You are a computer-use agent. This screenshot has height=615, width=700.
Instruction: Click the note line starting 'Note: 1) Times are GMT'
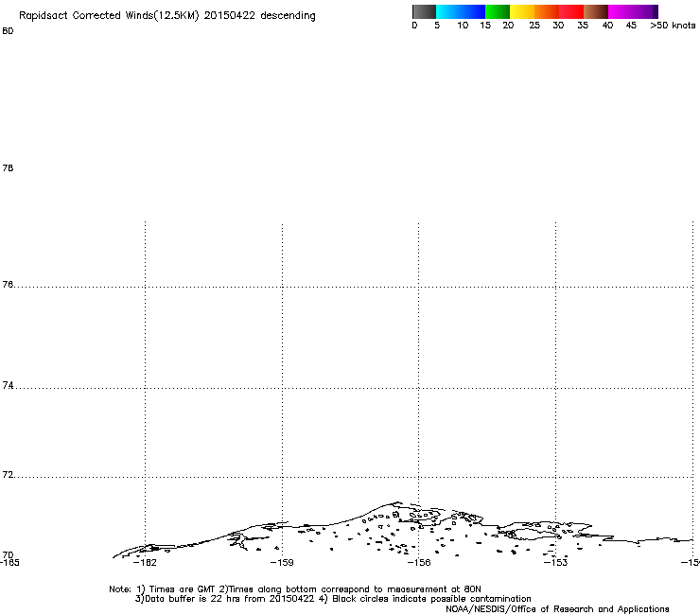pyautogui.click(x=295, y=589)
